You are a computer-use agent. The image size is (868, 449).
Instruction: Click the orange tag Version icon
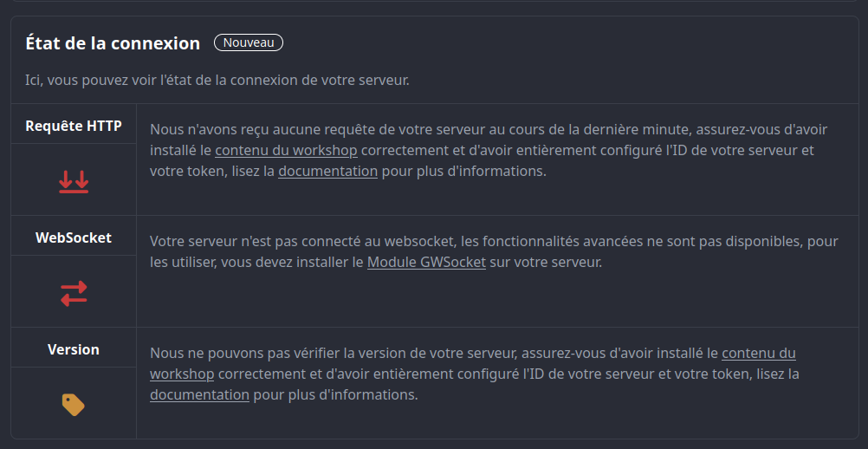pos(73,405)
